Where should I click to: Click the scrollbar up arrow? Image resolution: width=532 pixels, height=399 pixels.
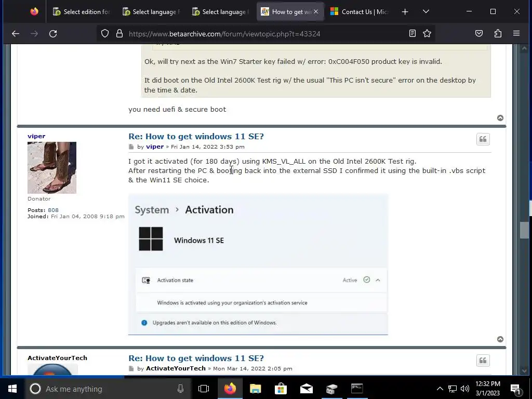tap(524, 48)
